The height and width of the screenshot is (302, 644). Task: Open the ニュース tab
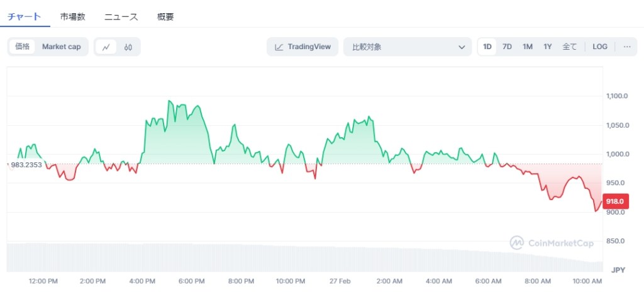[121, 17]
